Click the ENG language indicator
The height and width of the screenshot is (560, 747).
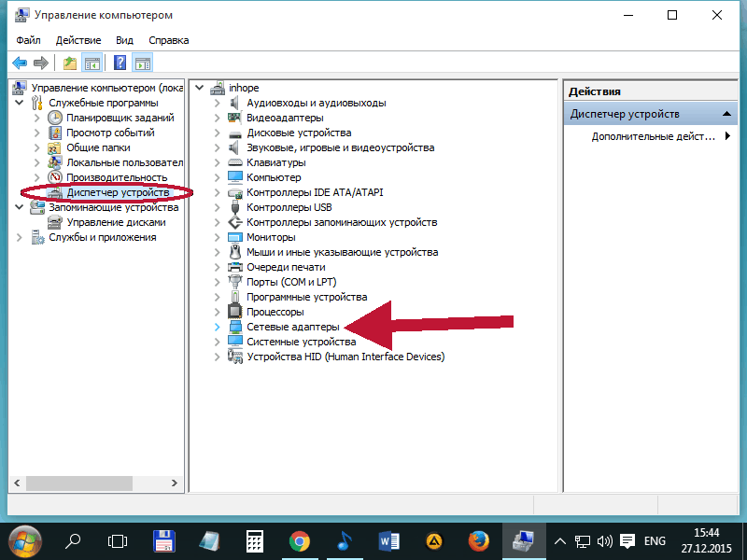point(655,541)
